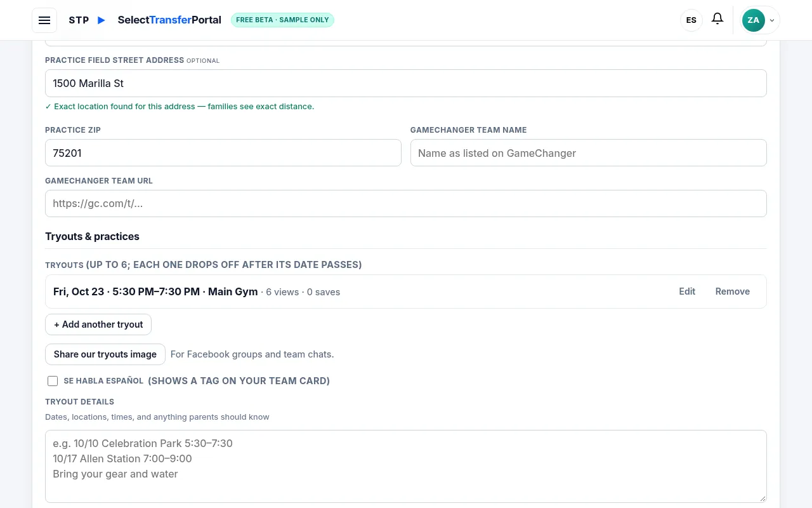
Task: Click Share our tryouts image
Action: 105,354
